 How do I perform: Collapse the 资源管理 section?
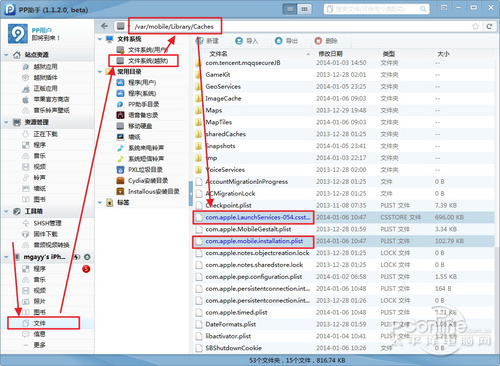click(6, 122)
